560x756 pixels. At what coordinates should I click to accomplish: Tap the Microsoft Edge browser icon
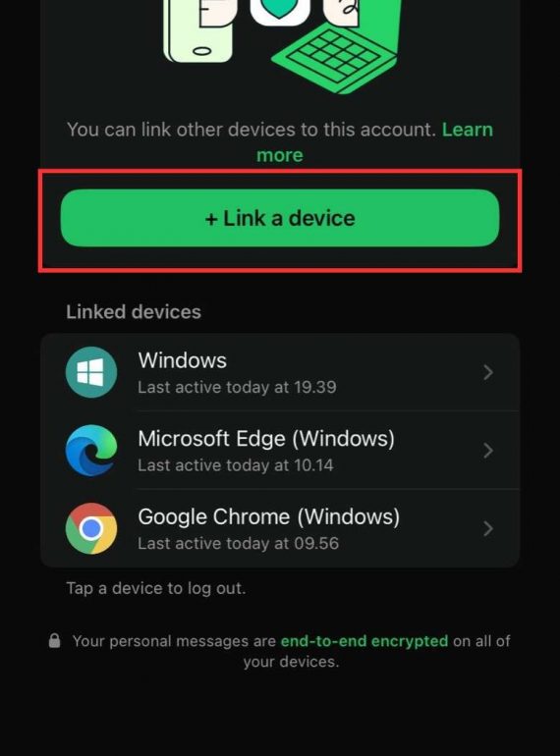[x=91, y=451]
